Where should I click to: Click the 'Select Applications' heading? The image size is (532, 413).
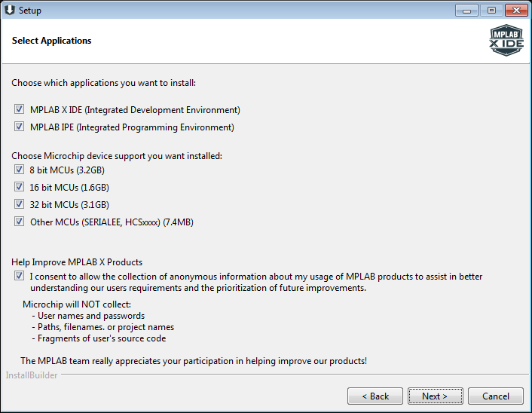click(x=51, y=41)
